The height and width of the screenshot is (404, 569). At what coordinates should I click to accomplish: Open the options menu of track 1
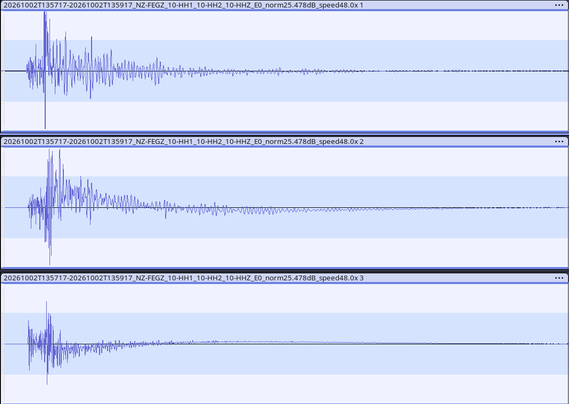coord(559,5)
